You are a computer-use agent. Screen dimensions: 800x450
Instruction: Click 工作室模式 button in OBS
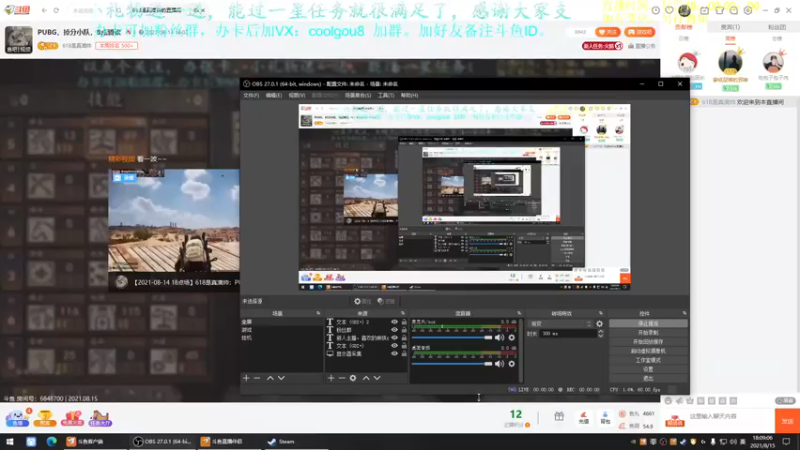[x=648, y=360]
